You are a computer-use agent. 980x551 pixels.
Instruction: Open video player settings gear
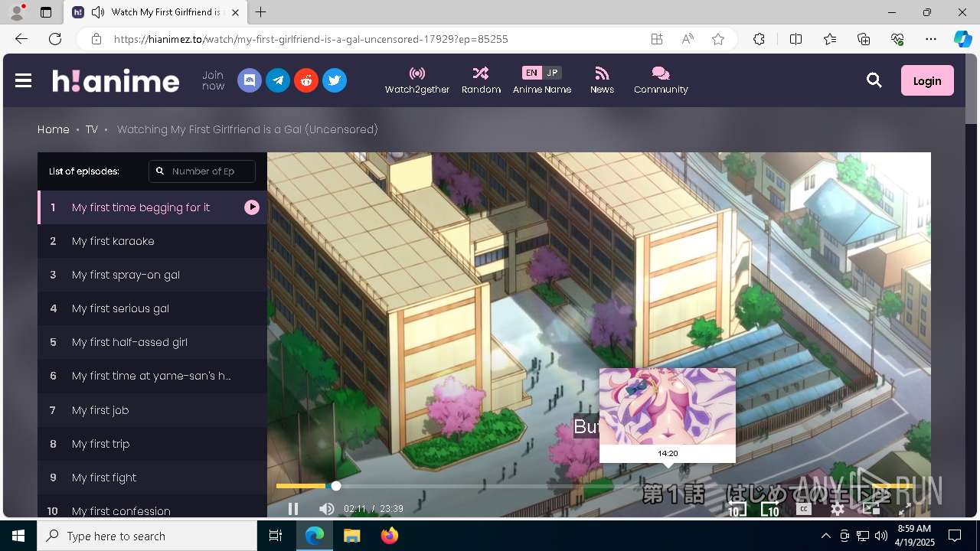(x=838, y=509)
